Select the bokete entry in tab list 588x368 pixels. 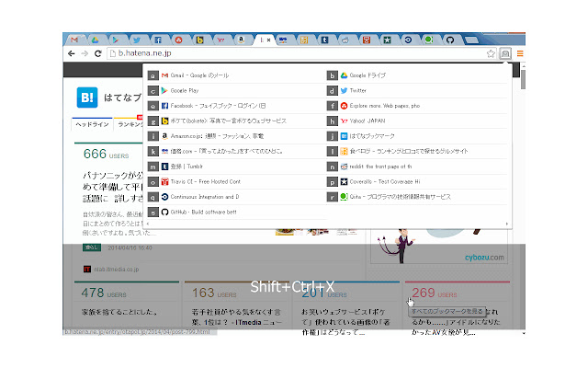click(x=237, y=121)
